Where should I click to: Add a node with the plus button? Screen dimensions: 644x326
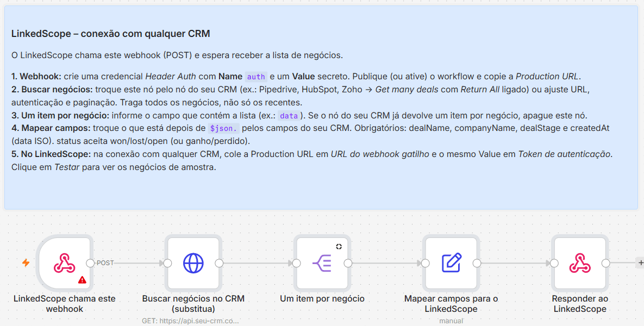point(640,263)
